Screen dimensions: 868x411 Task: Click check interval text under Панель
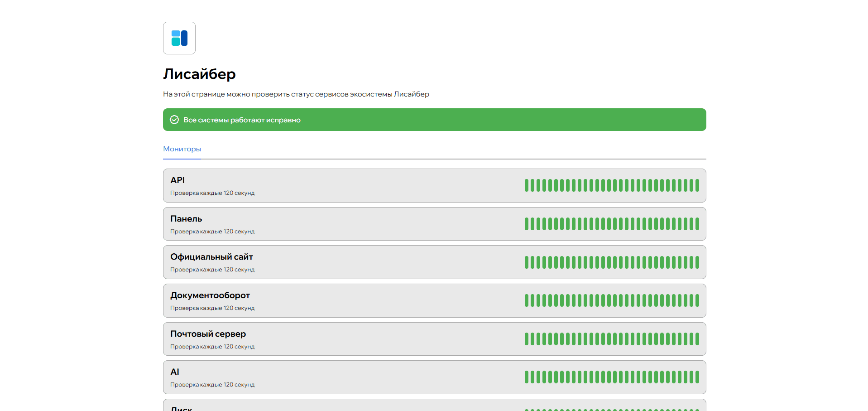[212, 232]
